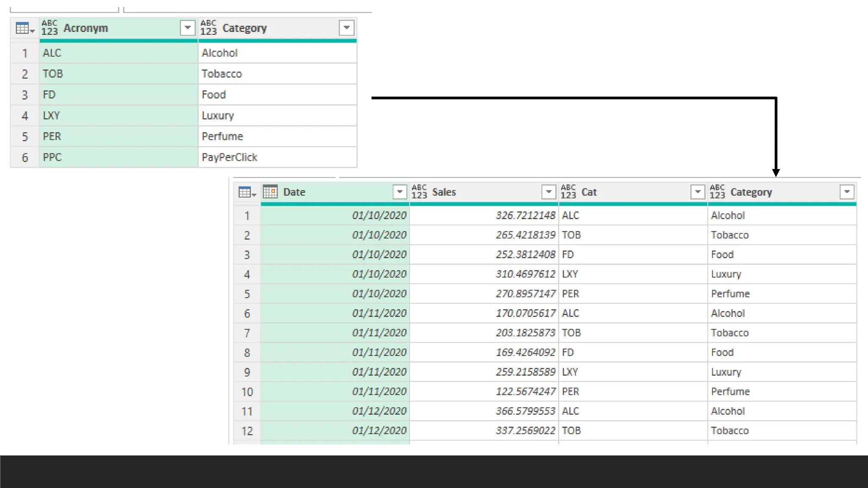Click the lookup table Category data type icon
868x488 pixels.
click(209, 28)
